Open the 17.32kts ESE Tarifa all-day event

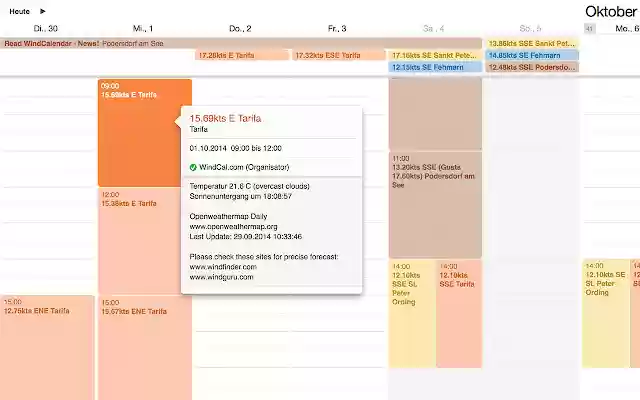pos(338,55)
